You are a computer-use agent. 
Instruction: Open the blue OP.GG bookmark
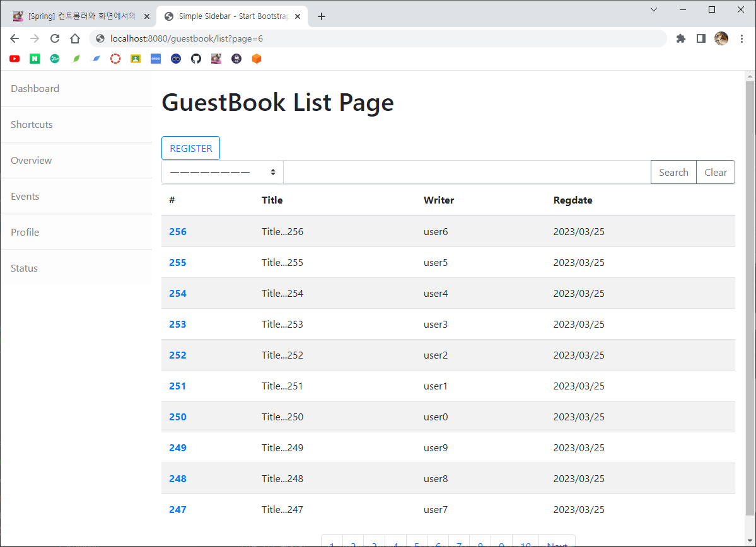(x=156, y=59)
